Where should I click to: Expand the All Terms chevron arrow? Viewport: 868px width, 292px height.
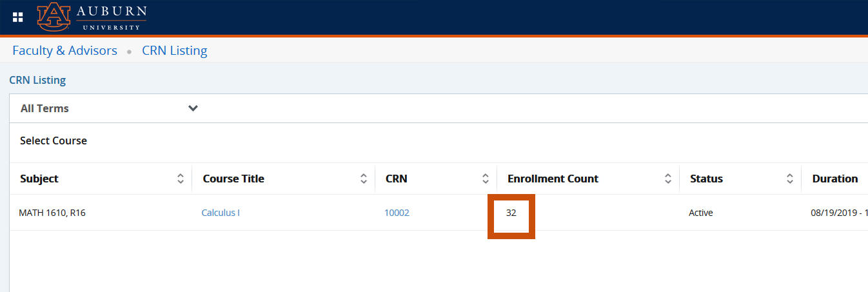pos(193,108)
